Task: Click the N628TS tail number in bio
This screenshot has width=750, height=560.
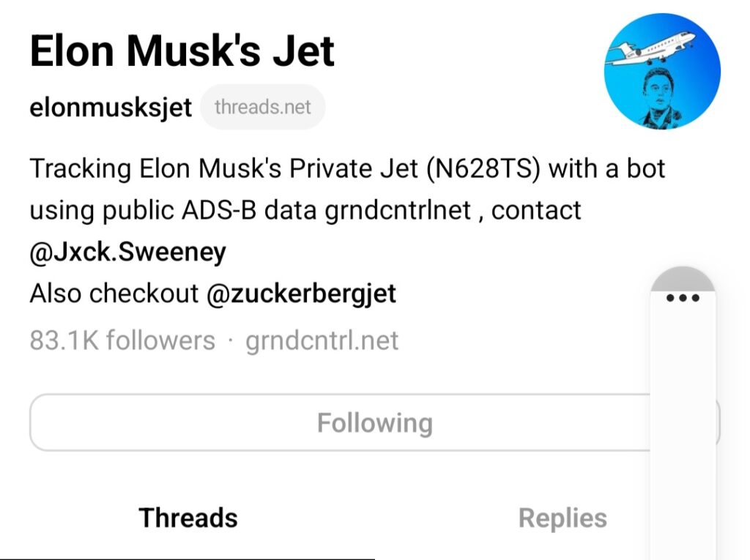Action: [x=482, y=168]
